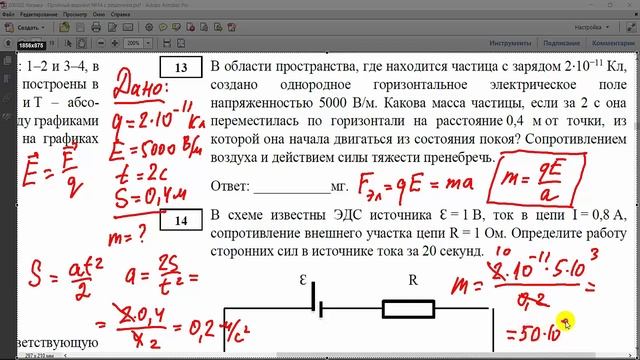This screenshot has width=640, height=360.
Task: Click the Save file icon
Action: pyautogui.click(x=80, y=27)
